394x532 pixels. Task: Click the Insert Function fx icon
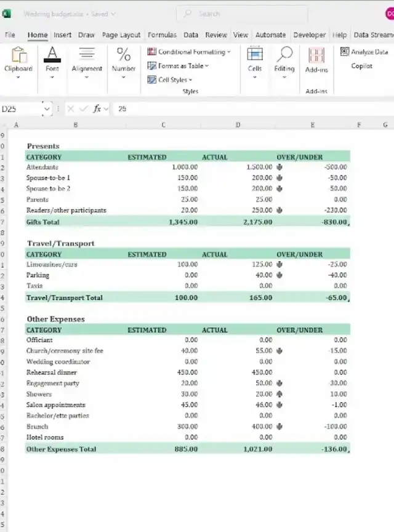tap(97, 108)
